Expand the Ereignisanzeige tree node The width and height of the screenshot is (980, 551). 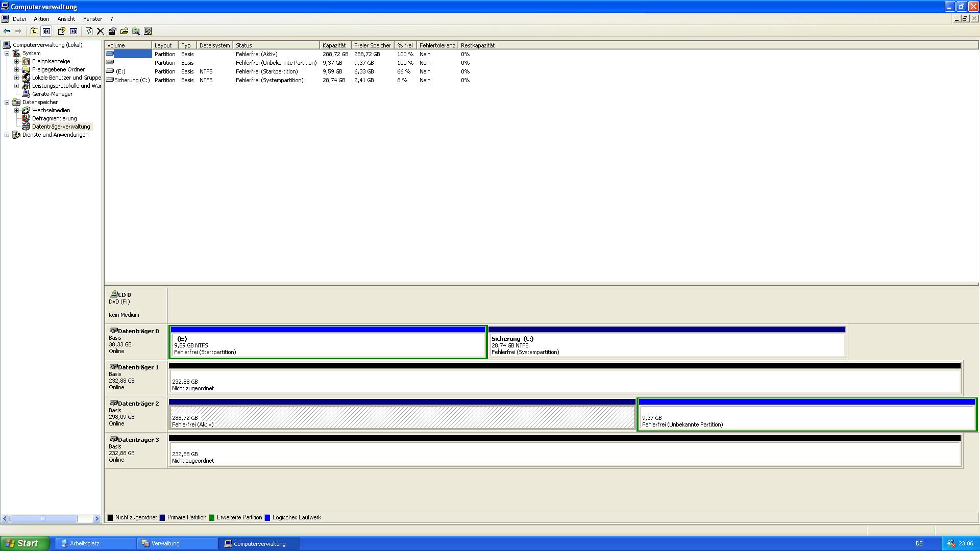(16, 61)
